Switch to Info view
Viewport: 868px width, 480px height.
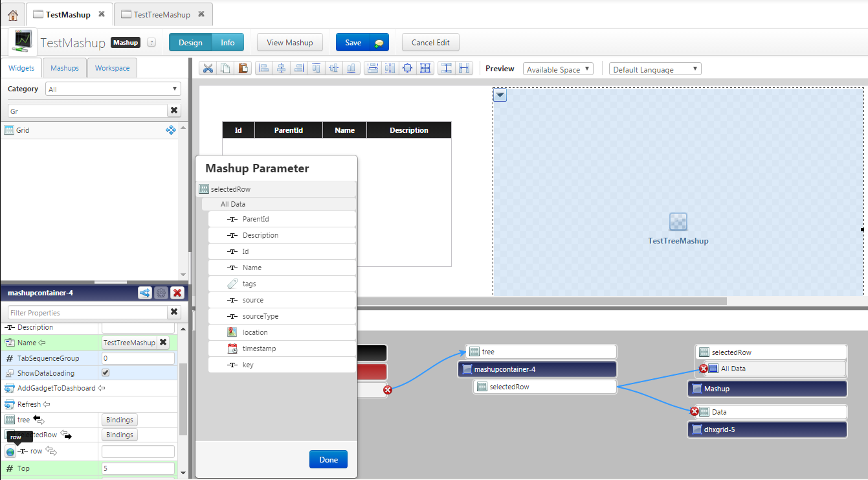point(228,43)
